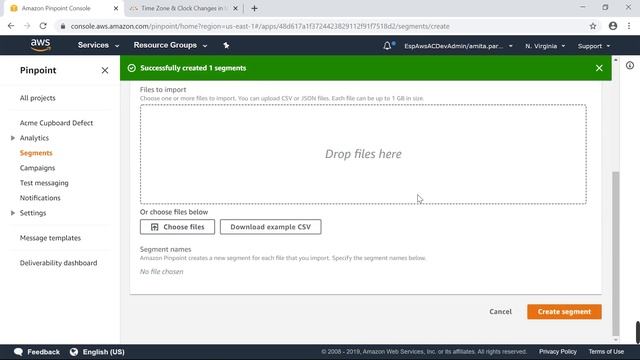
Task: Open the Chrome menu icon
Action: [629, 26]
